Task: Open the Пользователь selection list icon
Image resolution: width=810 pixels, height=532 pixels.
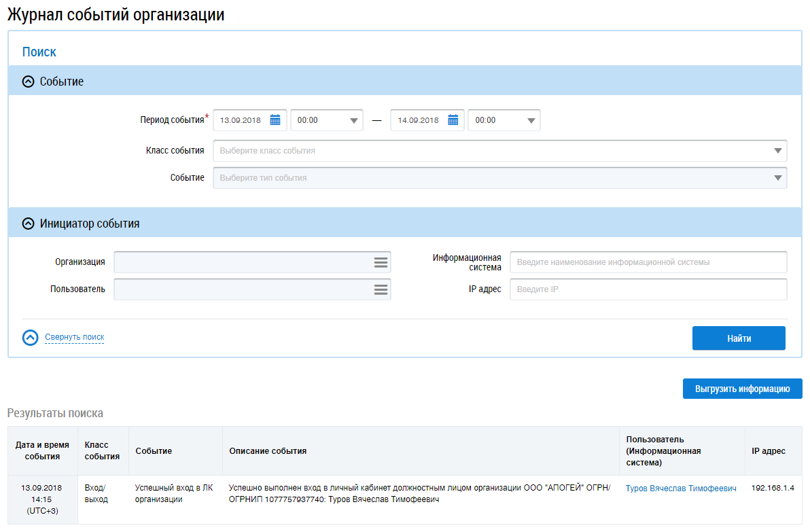Action: click(381, 289)
